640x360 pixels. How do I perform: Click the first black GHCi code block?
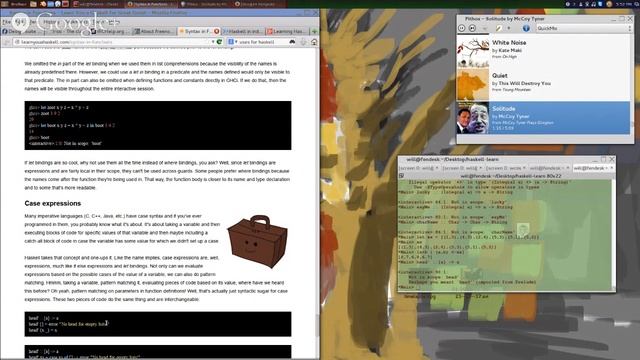coord(158,125)
